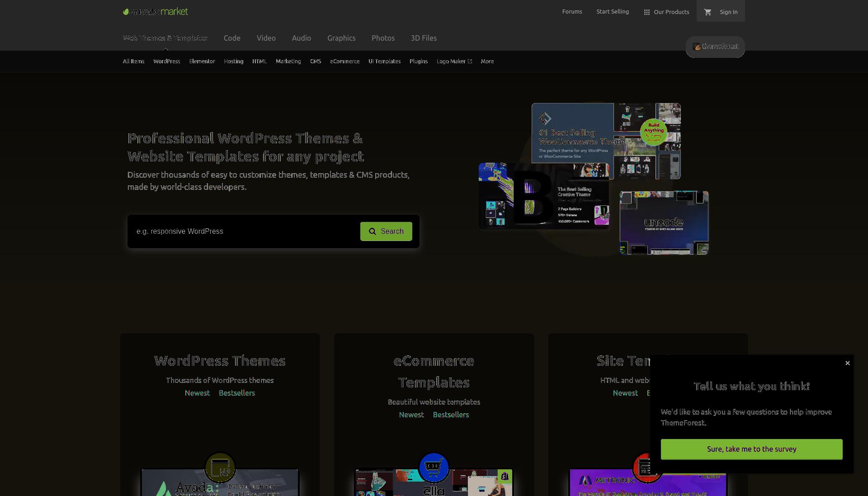Image resolution: width=868 pixels, height=496 pixels.
Task: Switch to the Code category
Action: point(232,38)
